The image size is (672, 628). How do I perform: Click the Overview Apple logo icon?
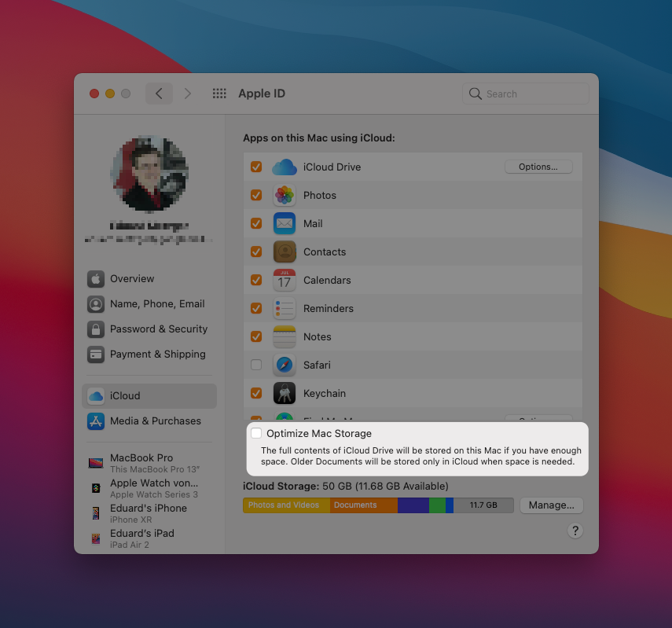[96, 279]
